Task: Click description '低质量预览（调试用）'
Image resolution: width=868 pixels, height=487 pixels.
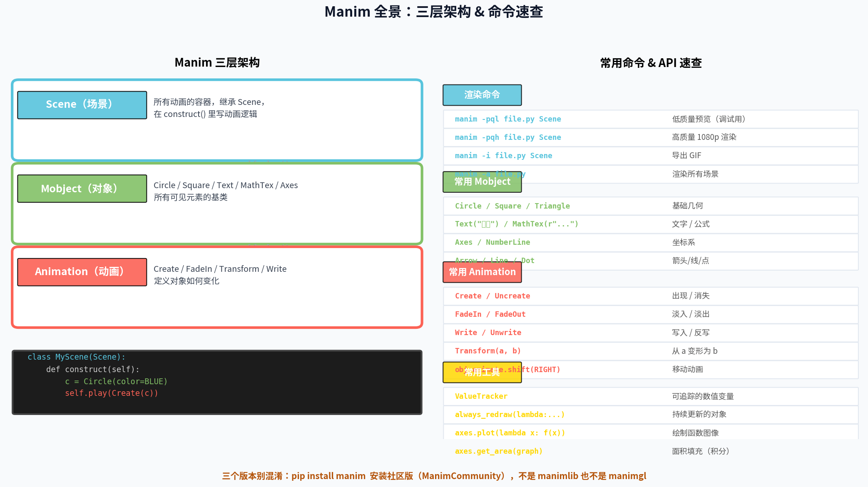Action: coord(709,119)
